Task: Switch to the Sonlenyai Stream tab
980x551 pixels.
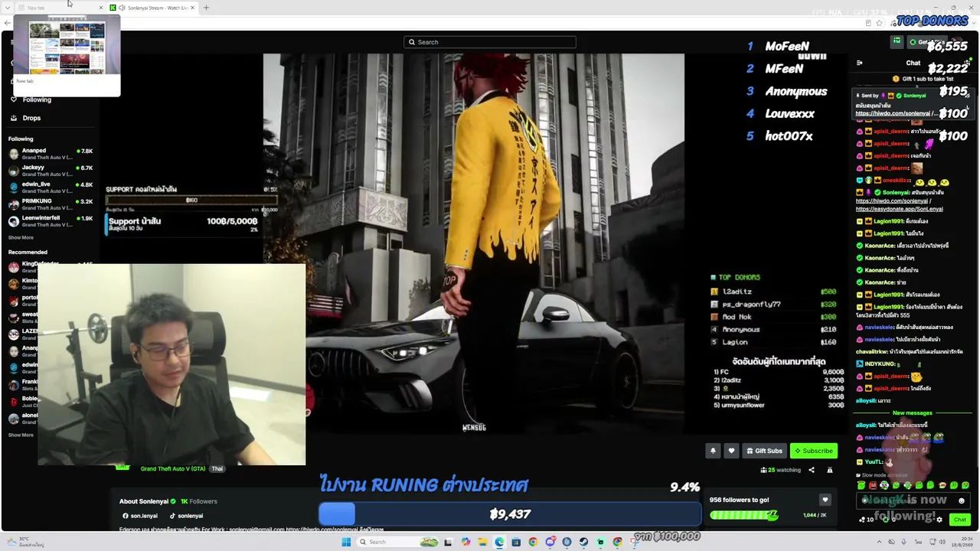Action: (x=152, y=8)
